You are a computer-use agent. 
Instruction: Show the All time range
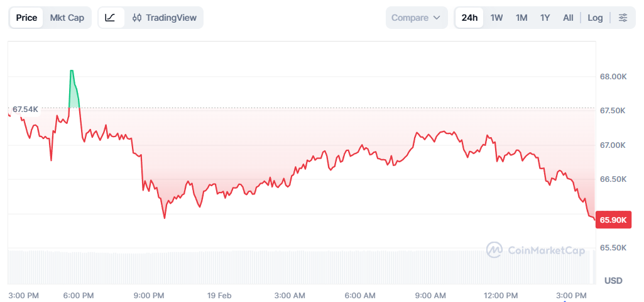pyautogui.click(x=568, y=18)
